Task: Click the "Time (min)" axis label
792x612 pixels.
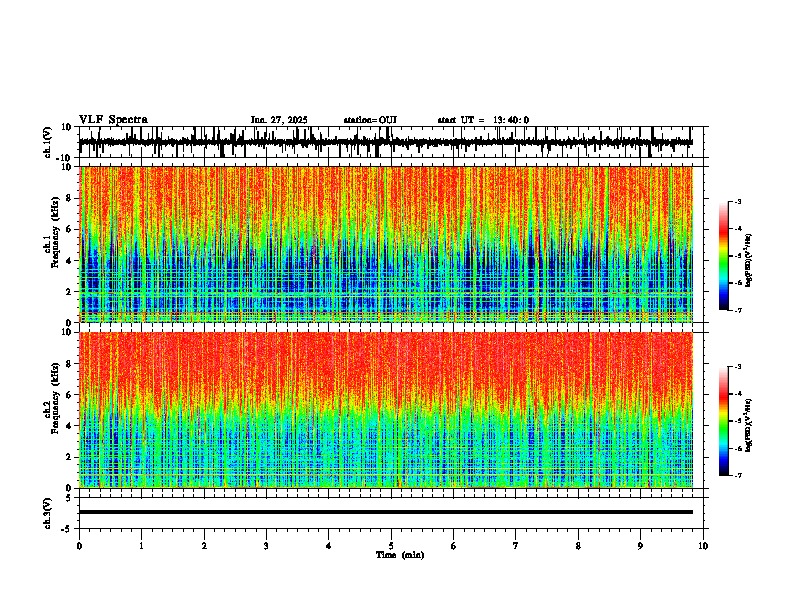Action: pos(400,555)
